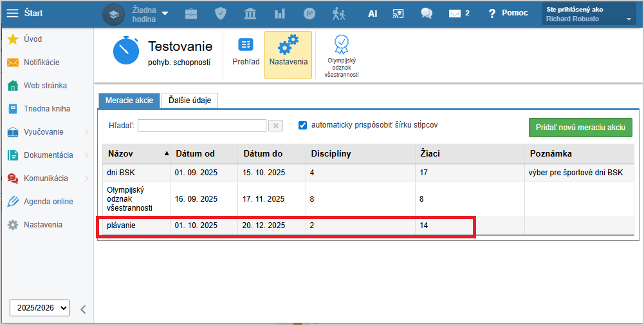
Task: Click the AI icon in top bar
Action: click(x=373, y=13)
